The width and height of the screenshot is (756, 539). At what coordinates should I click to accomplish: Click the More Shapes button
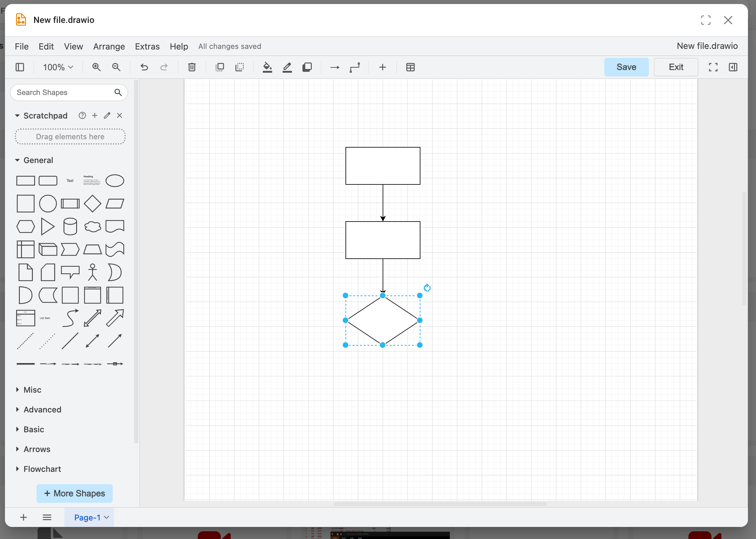[x=74, y=494]
